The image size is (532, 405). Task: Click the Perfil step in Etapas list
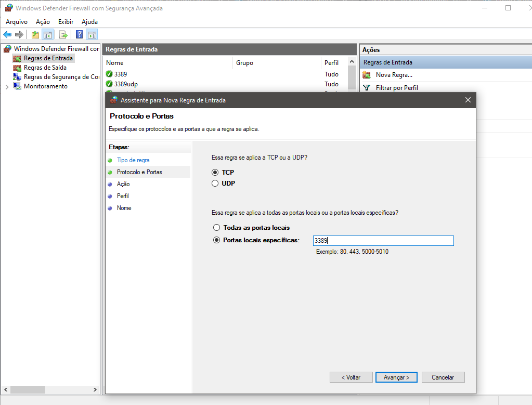[123, 195]
